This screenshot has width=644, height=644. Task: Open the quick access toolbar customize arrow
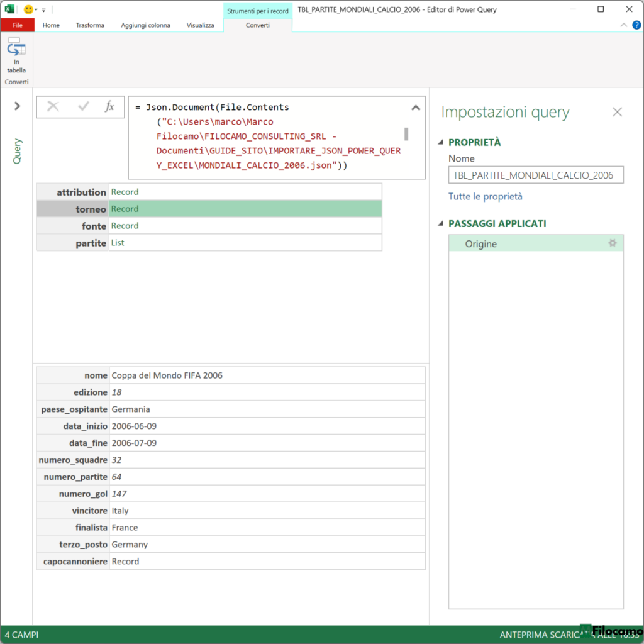43,10
